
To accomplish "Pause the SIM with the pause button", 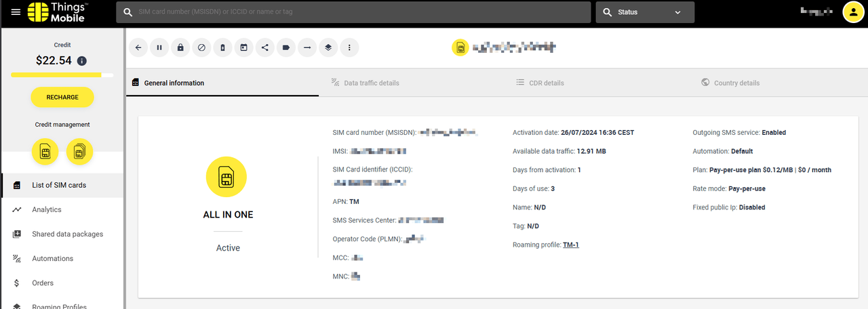I will tap(159, 47).
